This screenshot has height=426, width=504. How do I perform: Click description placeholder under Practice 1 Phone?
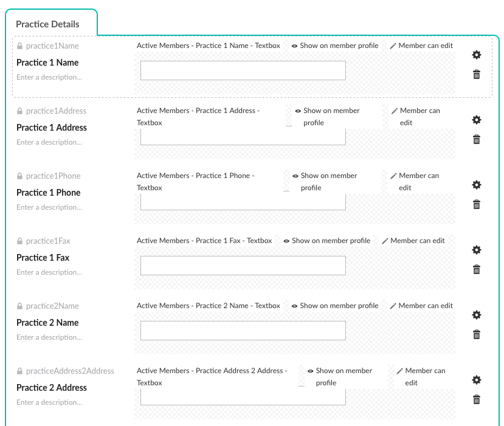pyautogui.click(x=49, y=207)
